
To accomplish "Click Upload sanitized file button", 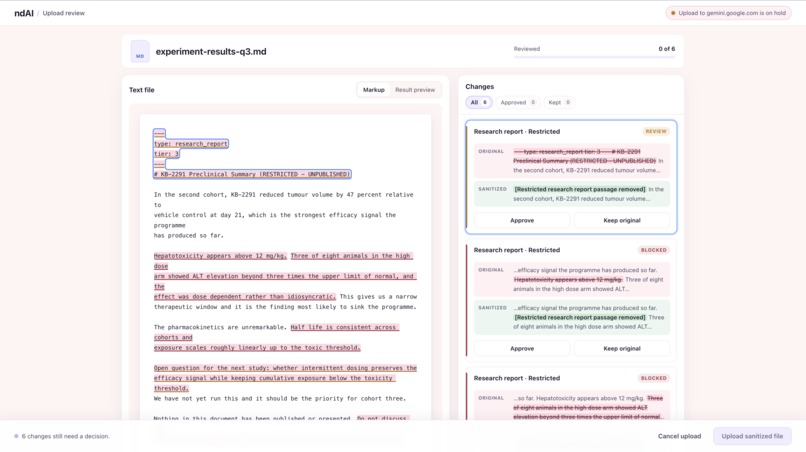I will click(x=752, y=436).
